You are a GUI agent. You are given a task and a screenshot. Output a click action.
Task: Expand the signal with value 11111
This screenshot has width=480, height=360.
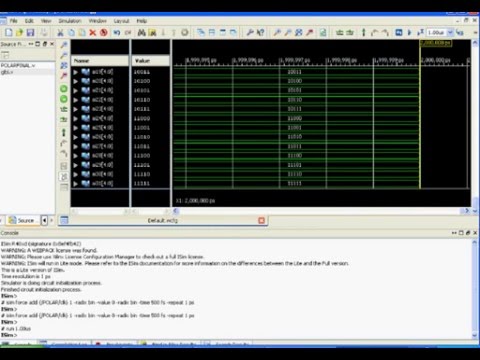pyautogui.click(x=76, y=183)
